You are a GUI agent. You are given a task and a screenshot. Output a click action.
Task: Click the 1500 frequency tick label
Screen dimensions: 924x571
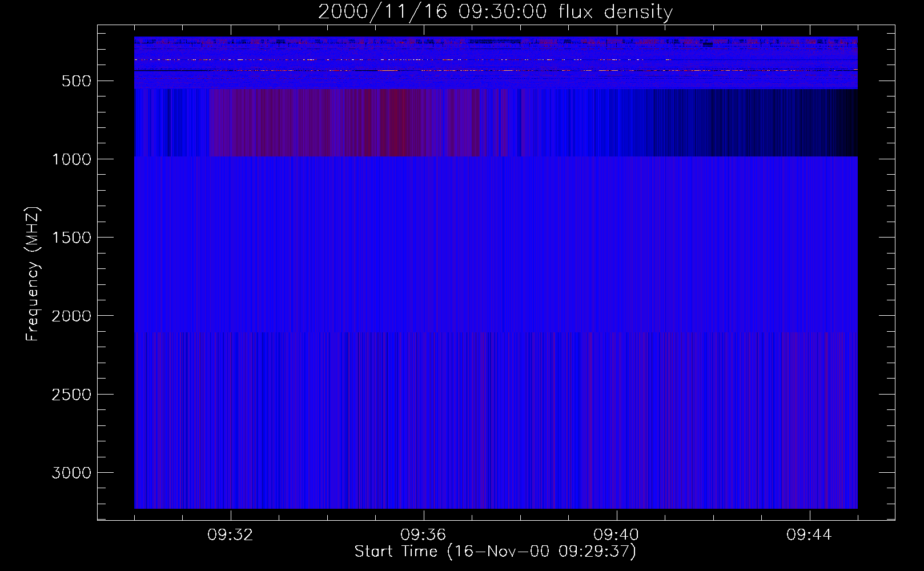point(71,238)
